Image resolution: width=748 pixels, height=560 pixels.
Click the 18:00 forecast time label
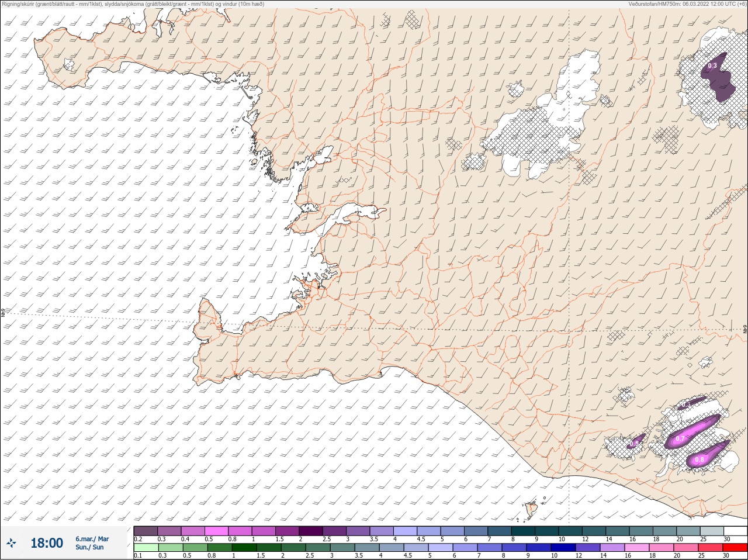[47, 543]
